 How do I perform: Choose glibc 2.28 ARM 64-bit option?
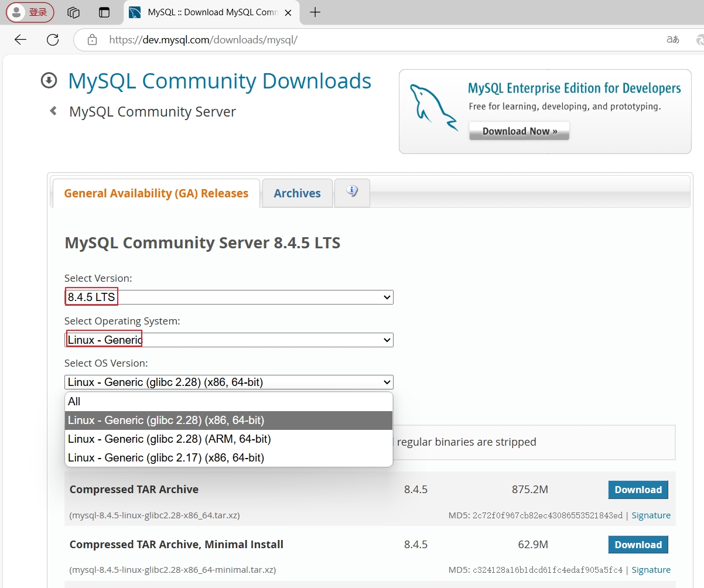228,439
